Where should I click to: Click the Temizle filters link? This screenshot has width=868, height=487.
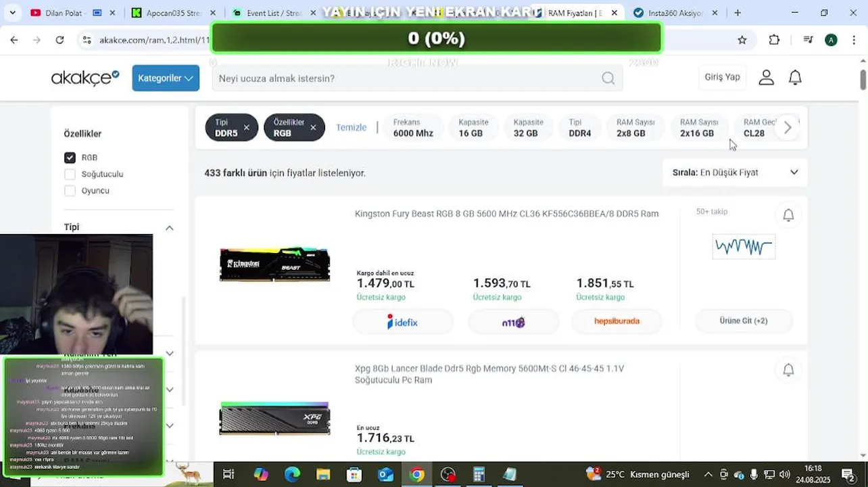click(351, 127)
